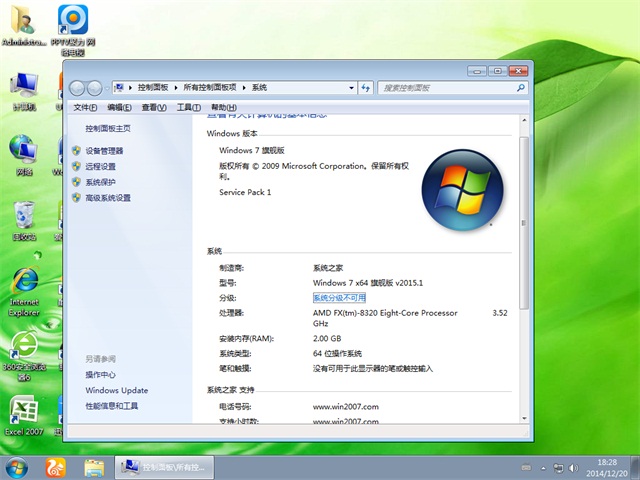The height and width of the screenshot is (480, 640).
Task: Select the Control Panel taskbar button
Action: (164, 467)
